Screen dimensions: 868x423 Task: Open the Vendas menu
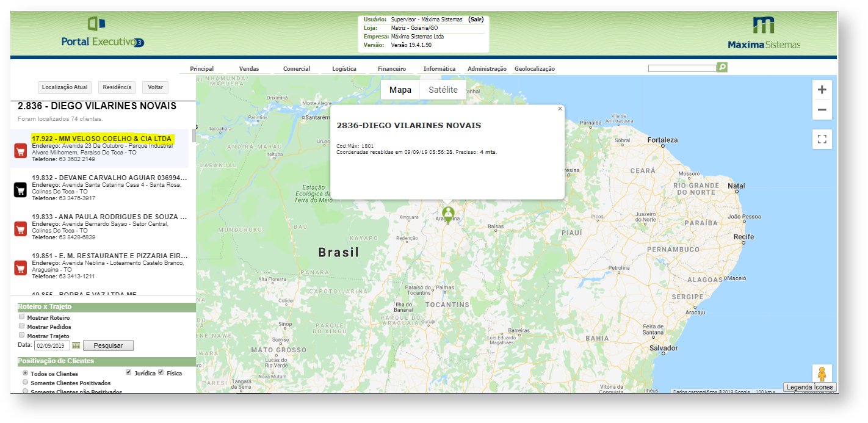[249, 69]
